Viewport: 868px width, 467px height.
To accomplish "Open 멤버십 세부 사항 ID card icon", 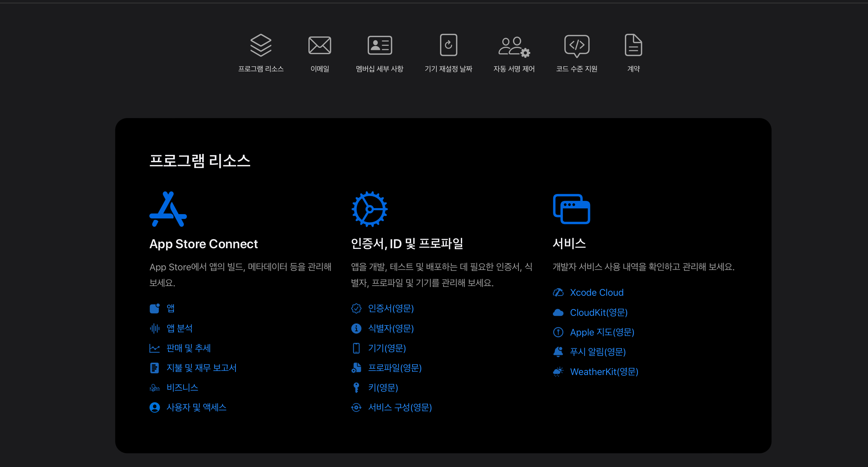I will coord(379,45).
